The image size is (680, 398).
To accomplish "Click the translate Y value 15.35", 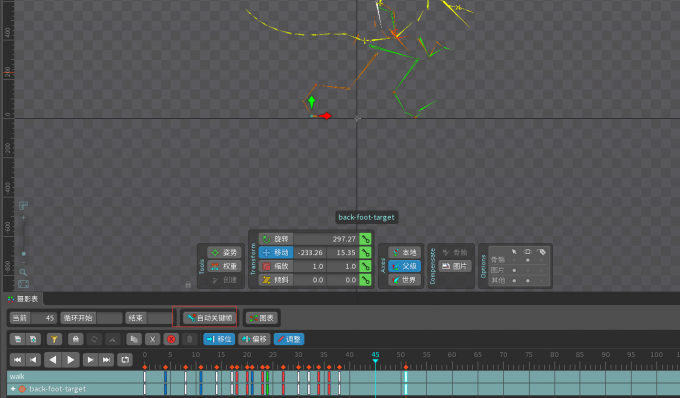I will coord(342,252).
